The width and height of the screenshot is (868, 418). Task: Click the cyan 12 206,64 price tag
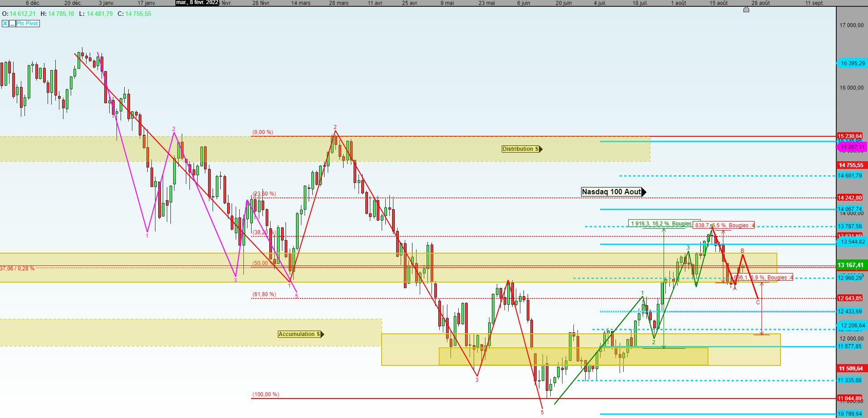852,326
